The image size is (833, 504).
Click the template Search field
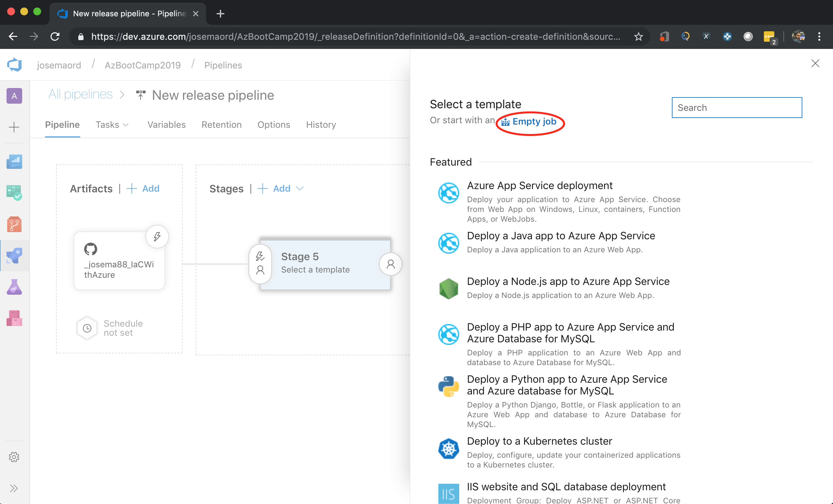(737, 108)
